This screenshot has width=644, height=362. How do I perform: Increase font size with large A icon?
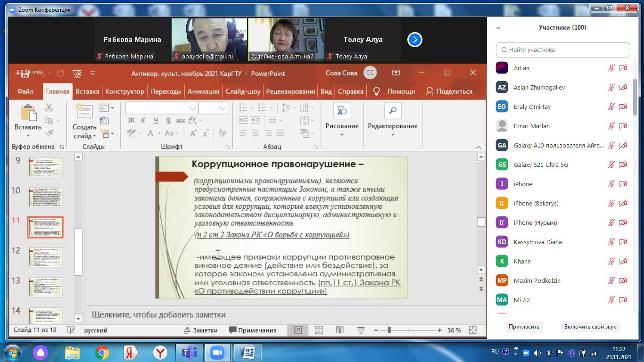tap(192, 133)
